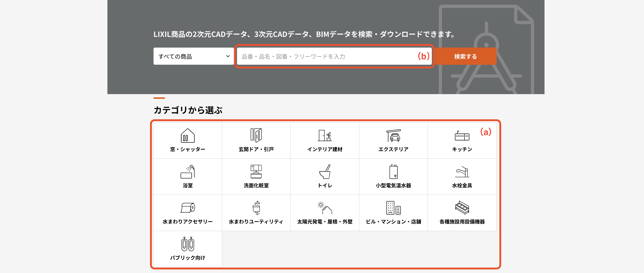Screen dimensions: 644x273
Task: Click the toilet (トイレ) icon
Action: (x=325, y=172)
